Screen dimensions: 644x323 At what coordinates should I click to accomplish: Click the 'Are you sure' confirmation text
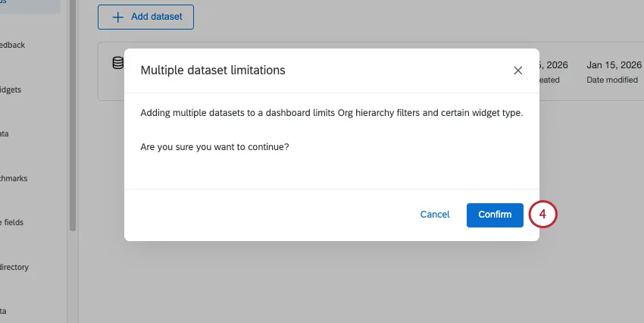[214, 147]
